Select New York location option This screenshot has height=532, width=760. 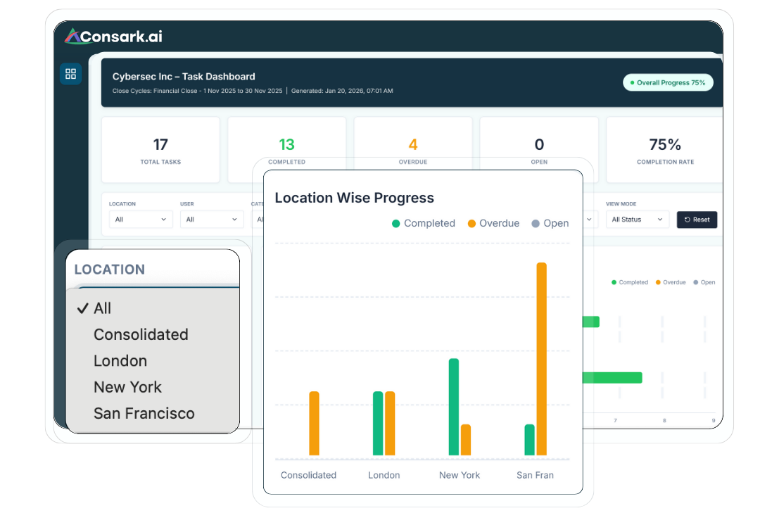[x=127, y=387]
